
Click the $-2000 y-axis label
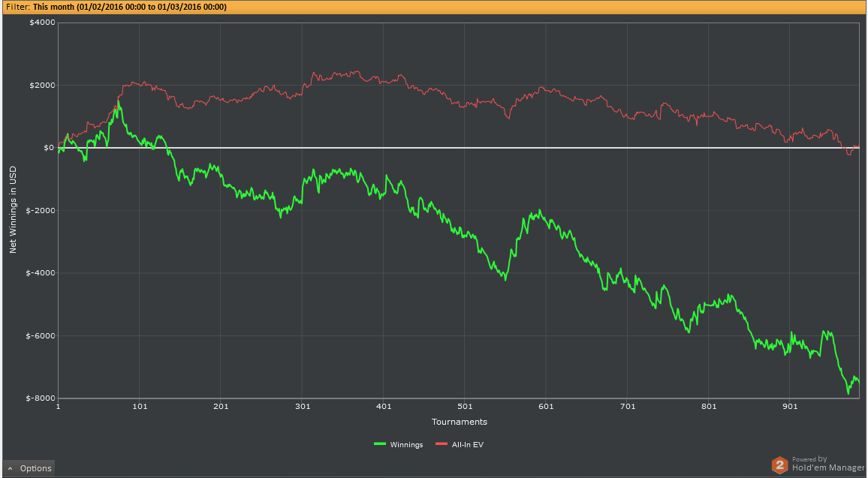pos(42,210)
